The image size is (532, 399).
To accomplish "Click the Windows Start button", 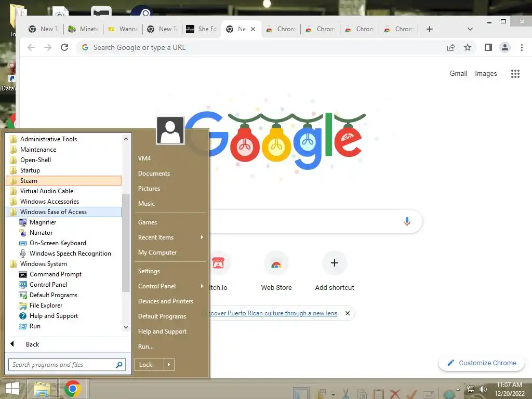I will [12, 389].
